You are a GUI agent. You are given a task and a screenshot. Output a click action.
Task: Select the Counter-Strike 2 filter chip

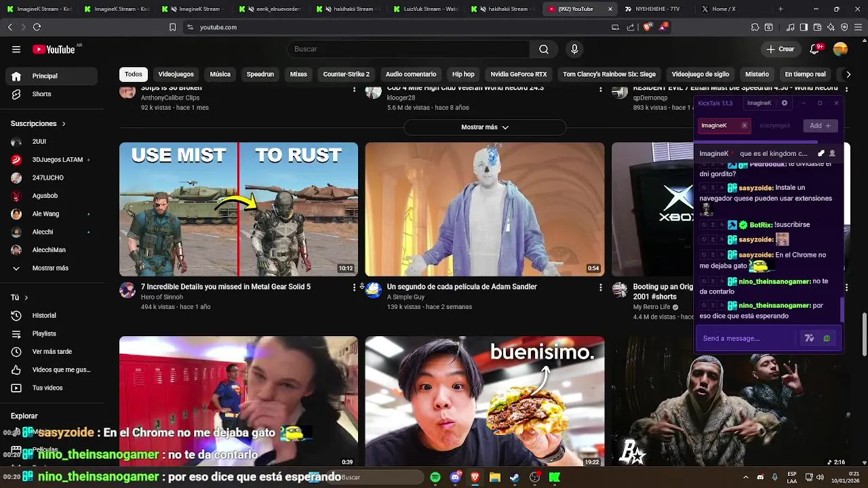click(347, 74)
